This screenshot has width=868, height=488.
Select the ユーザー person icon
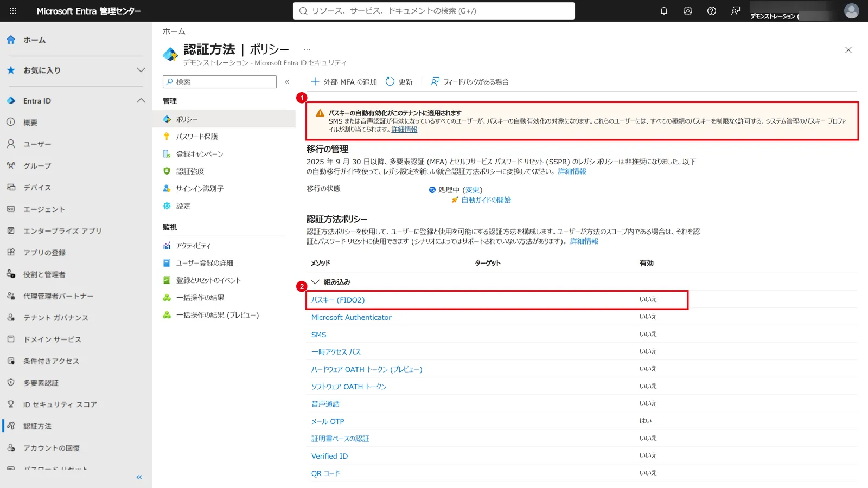(x=11, y=144)
